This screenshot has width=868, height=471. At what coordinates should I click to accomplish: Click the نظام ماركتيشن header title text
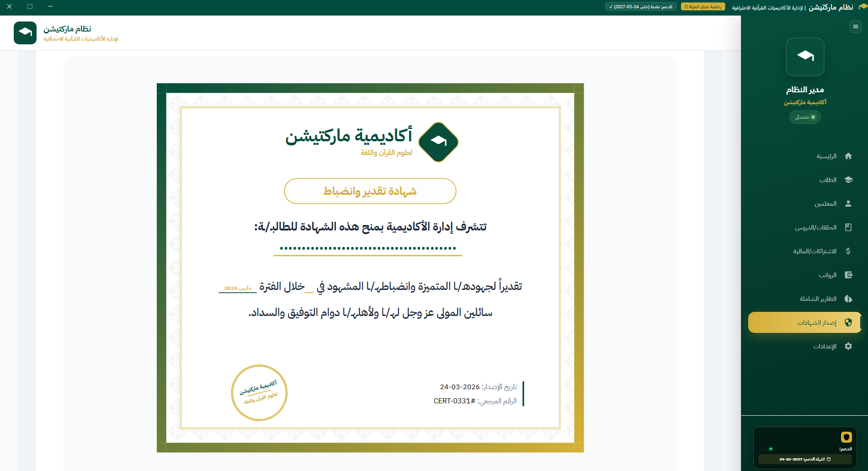tap(67, 29)
